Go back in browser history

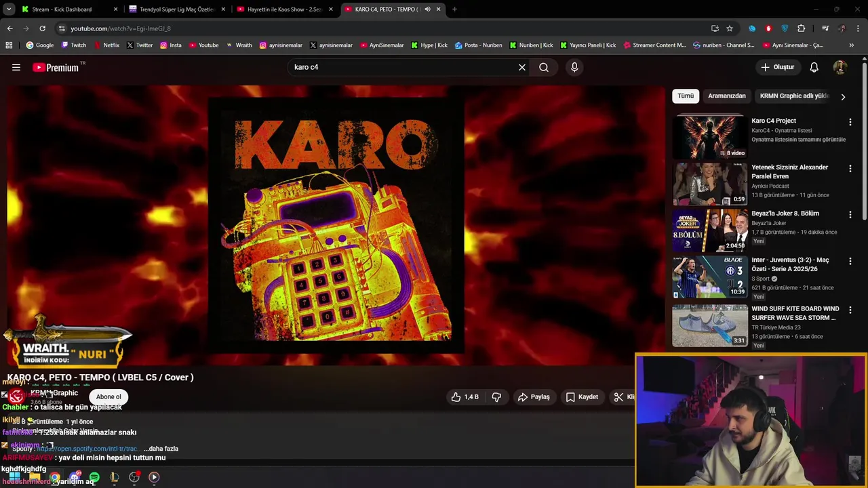point(9,28)
